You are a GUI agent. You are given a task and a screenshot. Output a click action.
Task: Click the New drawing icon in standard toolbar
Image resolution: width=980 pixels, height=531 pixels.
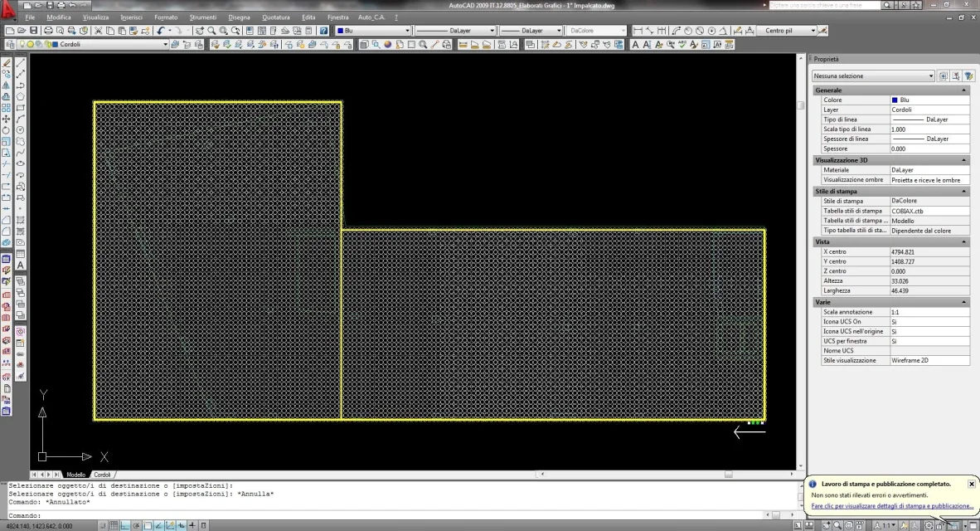point(10,30)
